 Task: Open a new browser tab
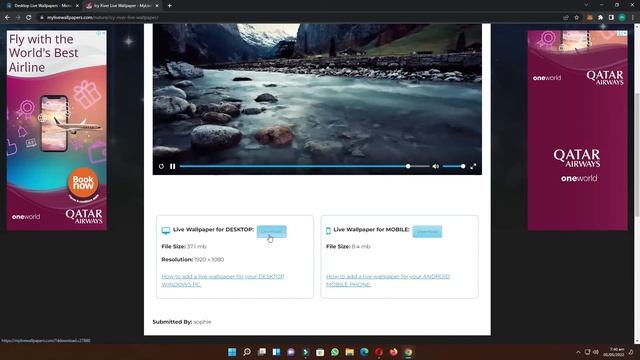[169, 6]
